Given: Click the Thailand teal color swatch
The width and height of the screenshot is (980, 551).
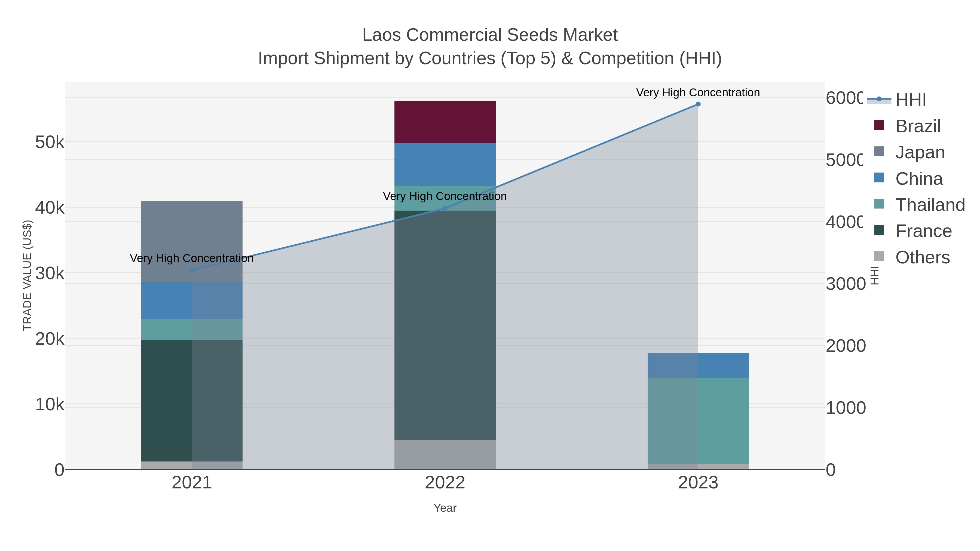Looking at the screenshot, I should 879,204.
